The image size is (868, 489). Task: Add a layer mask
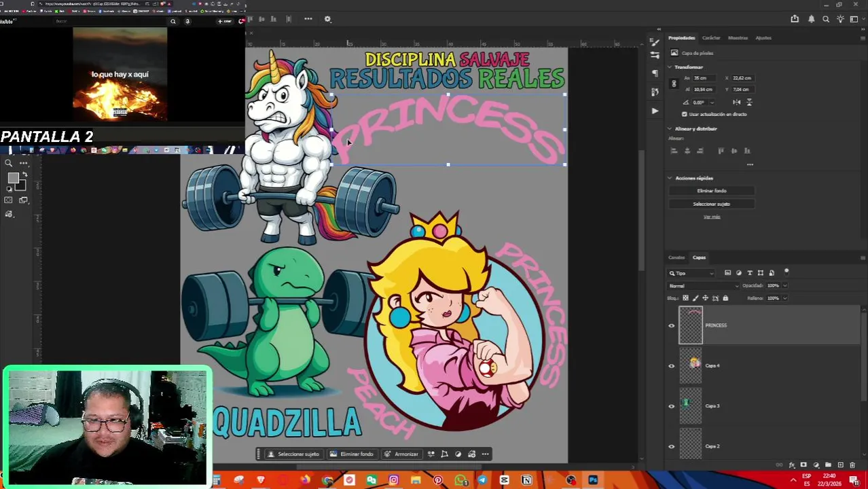coord(803,465)
